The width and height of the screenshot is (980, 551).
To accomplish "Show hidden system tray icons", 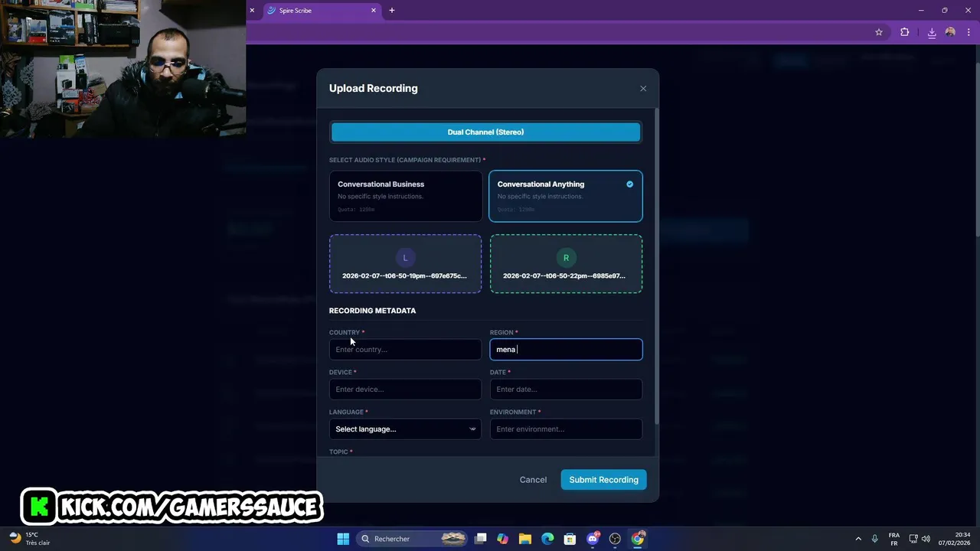I will [858, 539].
